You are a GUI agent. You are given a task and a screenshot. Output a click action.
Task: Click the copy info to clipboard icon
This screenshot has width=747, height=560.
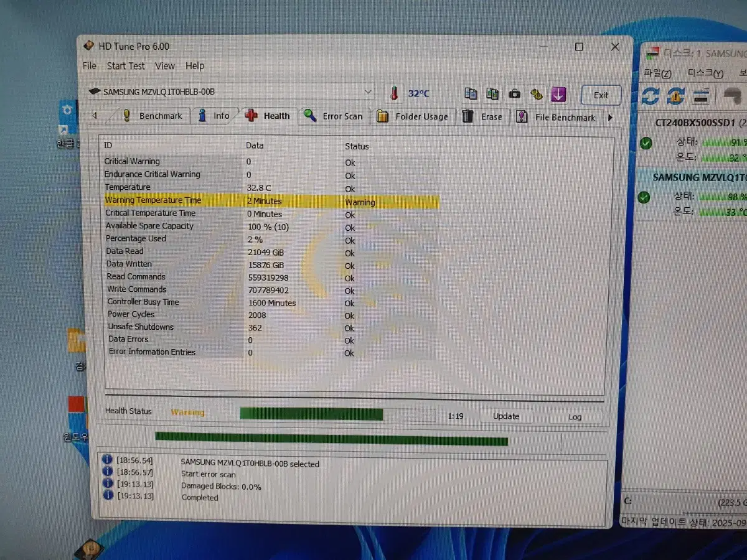click(x=471, y=94)
